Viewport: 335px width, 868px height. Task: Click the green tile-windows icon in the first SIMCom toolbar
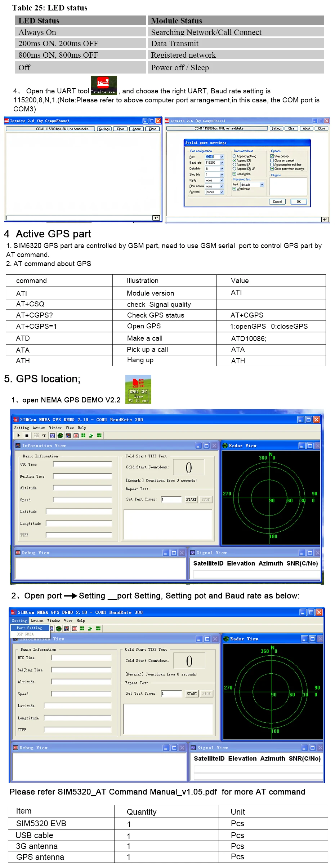[x=84, y=435]
